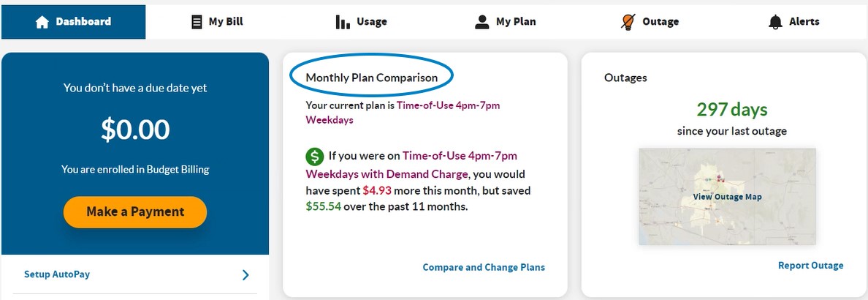The width and height of the screenshot is (868, 300).
Task: Click the current plan name link
Action: click(x=448, y=105)
